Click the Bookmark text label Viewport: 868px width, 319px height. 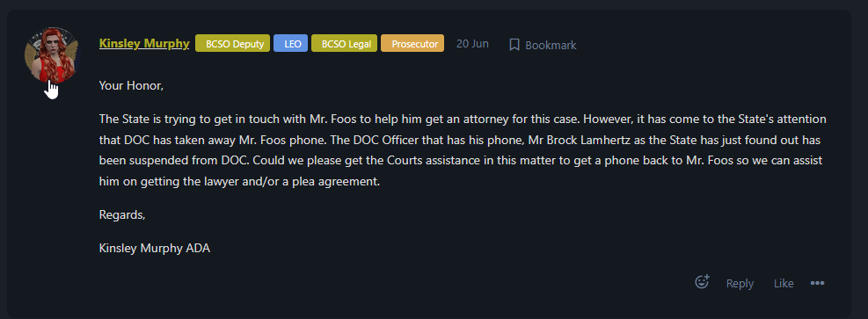point(551,46)
